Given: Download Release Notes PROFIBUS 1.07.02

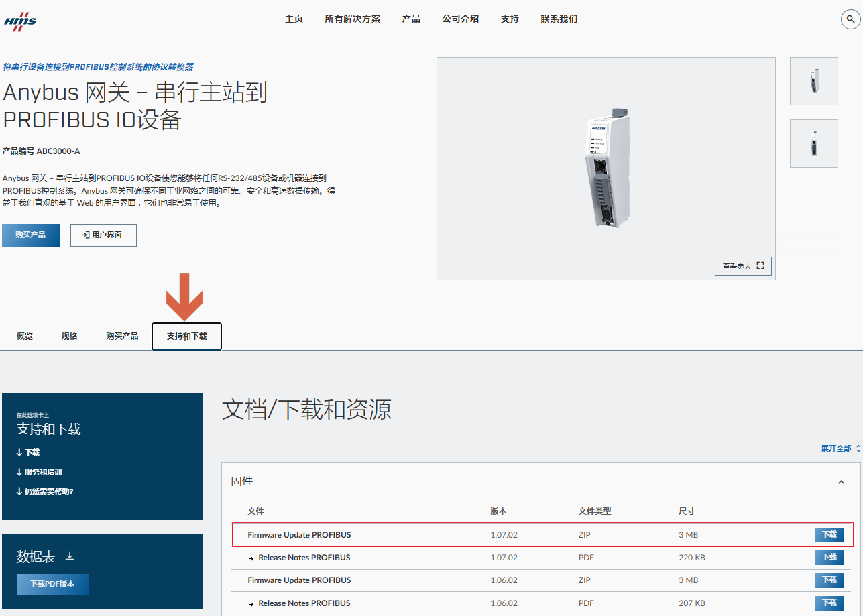Looking at the screenshot, I should (x=829, y=558).
